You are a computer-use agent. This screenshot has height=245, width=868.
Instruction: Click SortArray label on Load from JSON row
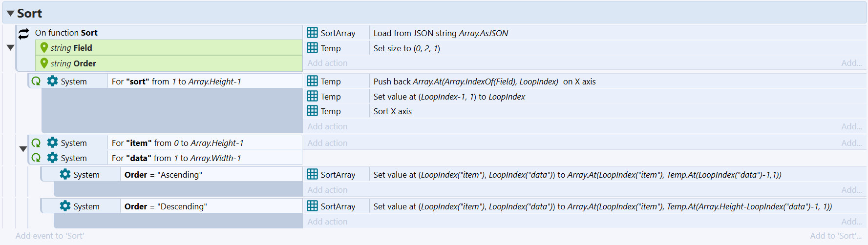click(x=338, y=33)
